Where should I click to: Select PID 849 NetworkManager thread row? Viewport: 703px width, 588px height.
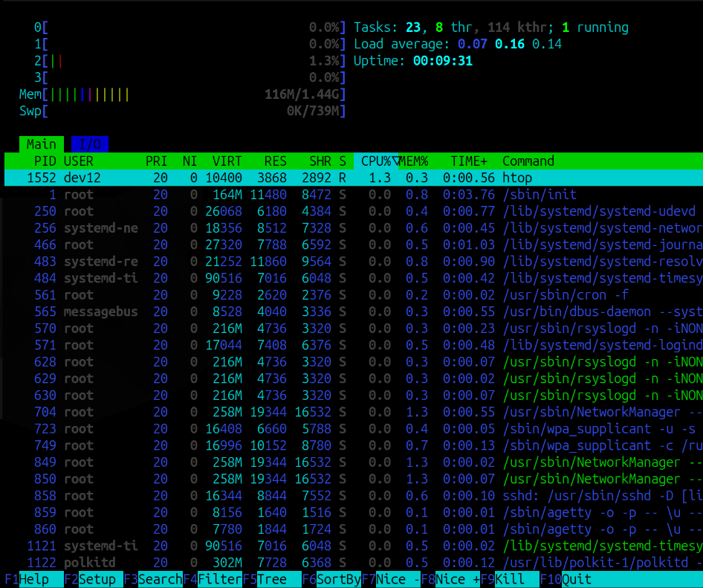coord(354,462)
